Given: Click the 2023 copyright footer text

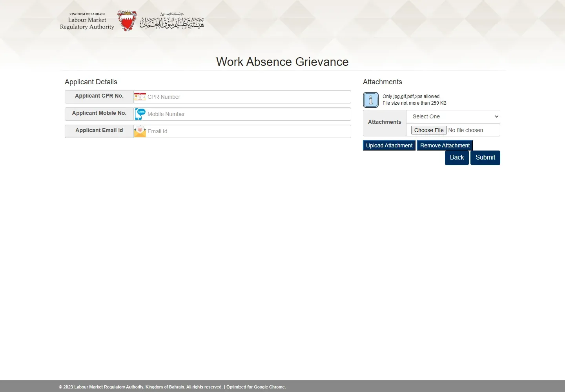Looking at the screenshot, I should (140, 387).
